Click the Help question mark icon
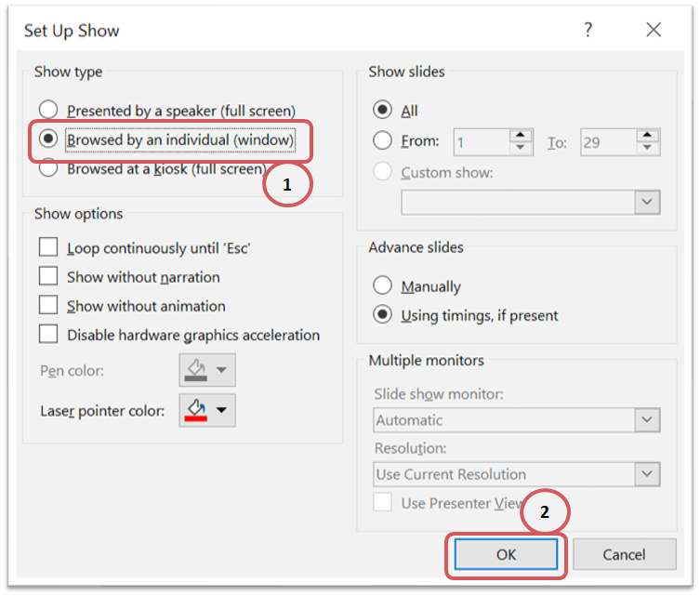Viewport: 700px width, 596px height. 588,30
